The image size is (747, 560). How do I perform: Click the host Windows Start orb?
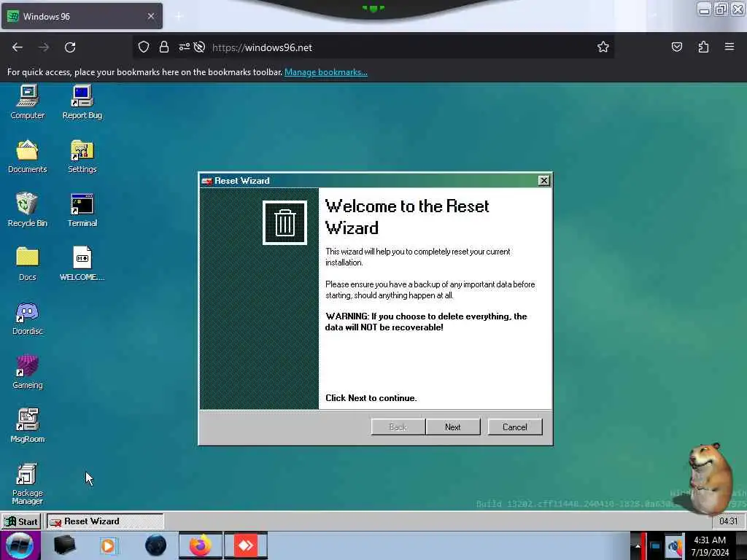[x=20, y=545]
